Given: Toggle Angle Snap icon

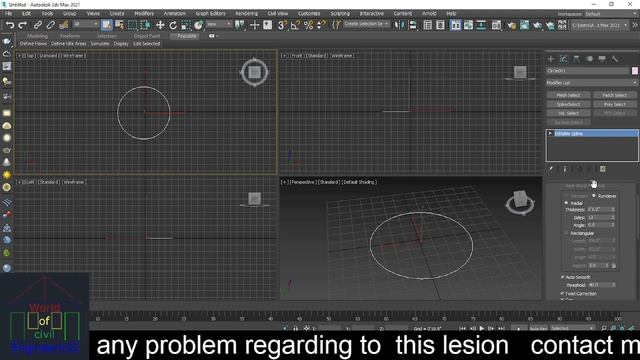Looking at the screenshot, I should [x=295, y=25].
